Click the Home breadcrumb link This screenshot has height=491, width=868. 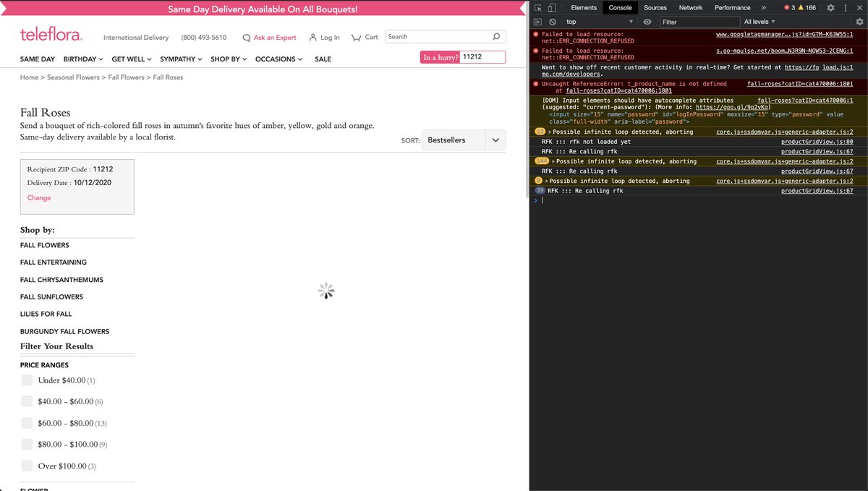(x=29, y=77)
